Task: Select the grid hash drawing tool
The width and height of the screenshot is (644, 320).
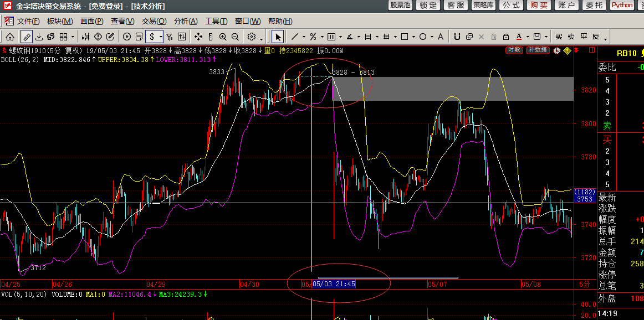Action: click(x=386, y=37)
